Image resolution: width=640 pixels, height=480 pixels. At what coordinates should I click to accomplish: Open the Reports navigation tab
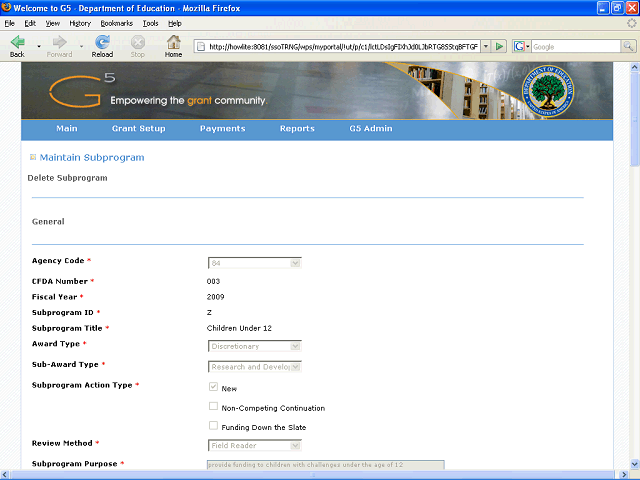coord(297,129)
